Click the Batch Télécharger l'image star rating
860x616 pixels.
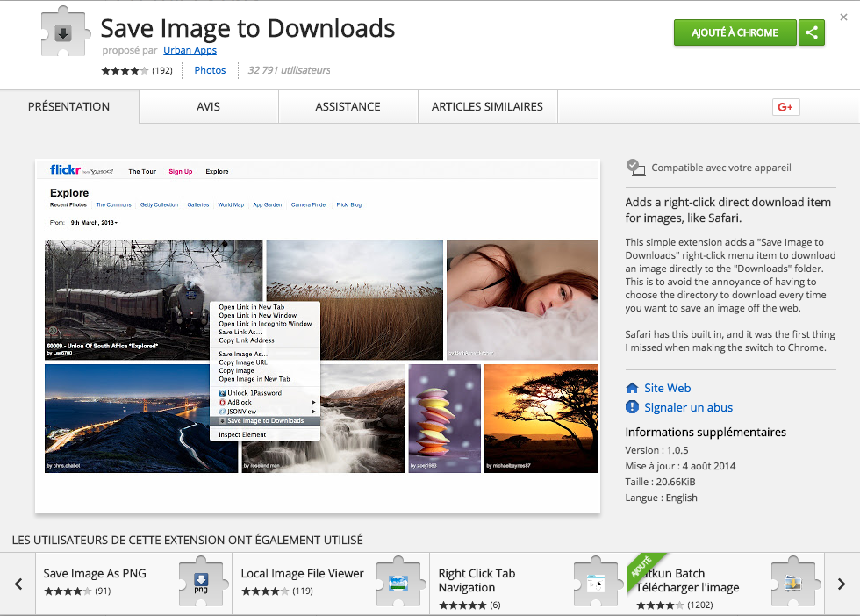(x=661, y=605)
